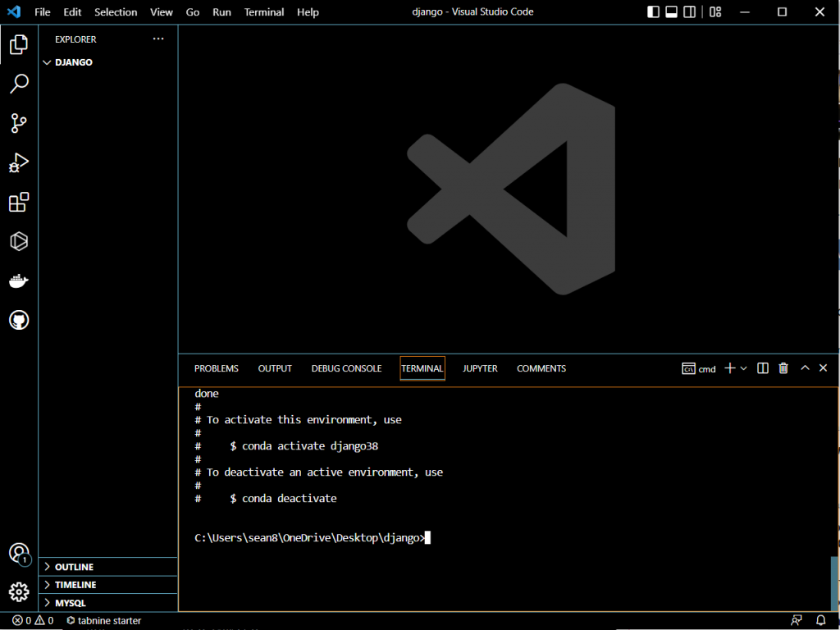840x630 pixels.
Task: Open the Go menu
Action: click(x=193, y=11)
